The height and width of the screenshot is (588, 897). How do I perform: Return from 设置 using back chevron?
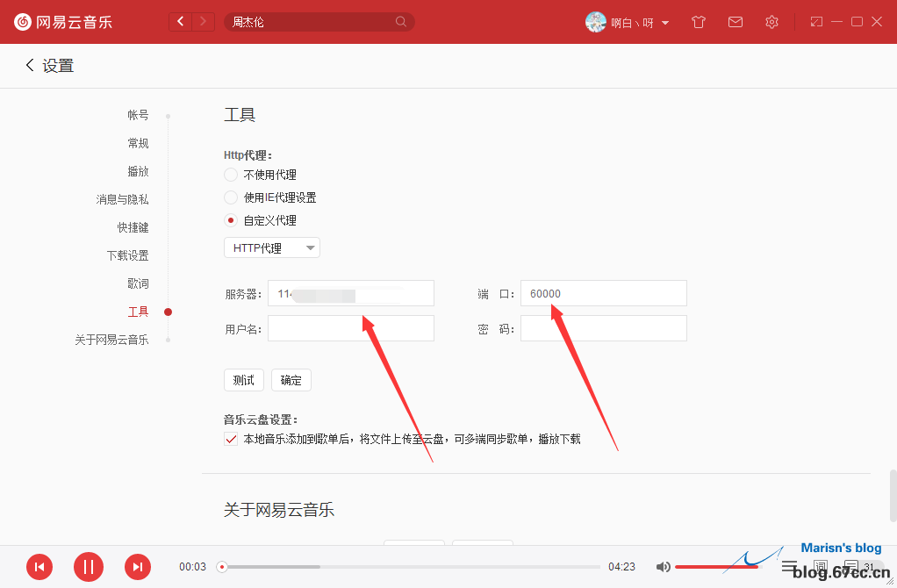pos(30,65)
